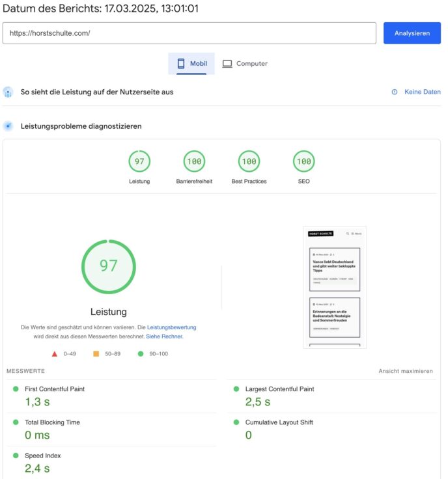Click the large 97 performance gauge

coord(109,267)
